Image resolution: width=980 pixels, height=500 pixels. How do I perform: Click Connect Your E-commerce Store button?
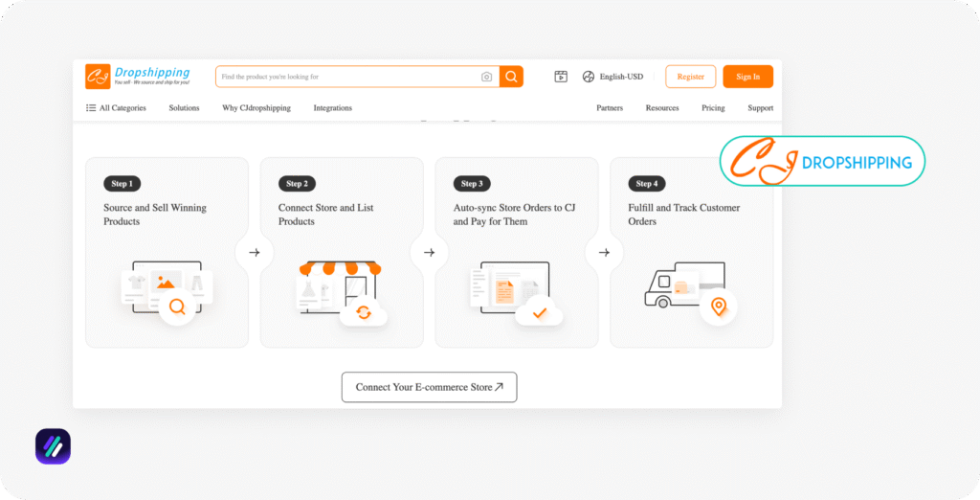click(x=429, y=387)
